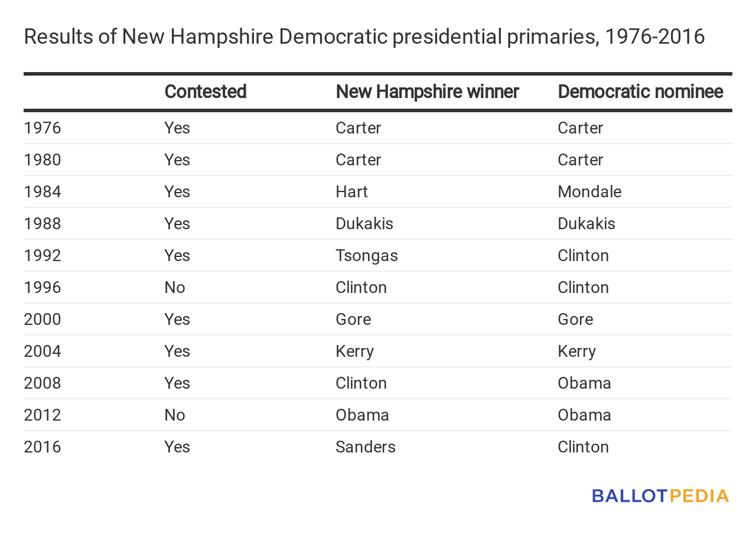Click the Democratic nominee column header
Viewport: 756px width, 534px height.
pos(640,92)
